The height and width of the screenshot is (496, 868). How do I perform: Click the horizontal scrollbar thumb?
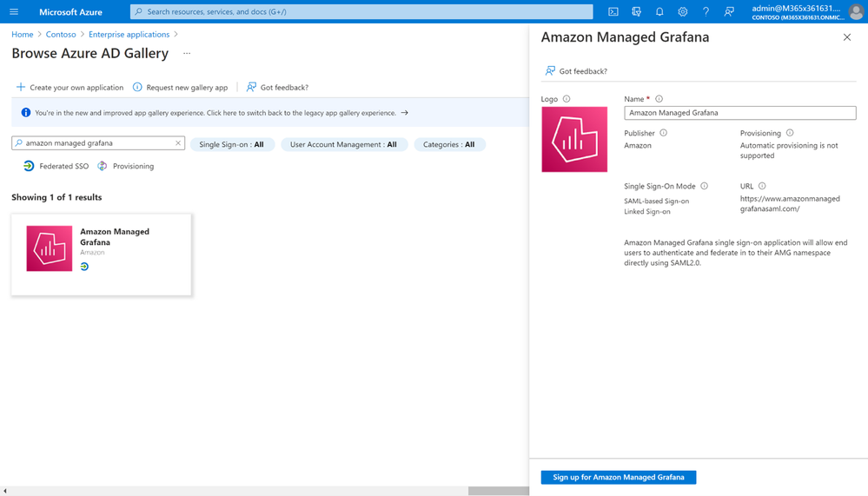[498, 491]
